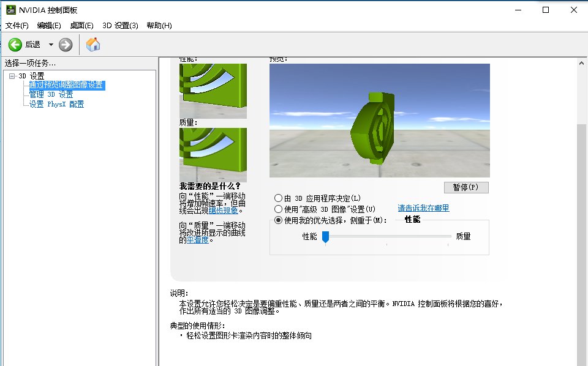Image resolution: width=588 pixels, height=366 pixels.
Task: Select the 由 3D 应用程序决定 radio button
Action: point(279,198)
